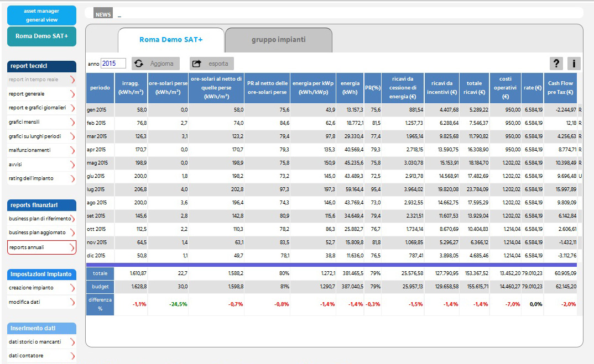This screenshot has width=594, height=364.
Task: Click the gen 2015 row label
Action: 97,110
